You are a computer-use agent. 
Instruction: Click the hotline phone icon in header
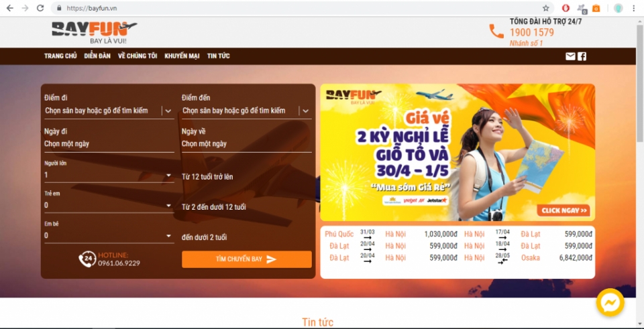pos(496,31)
